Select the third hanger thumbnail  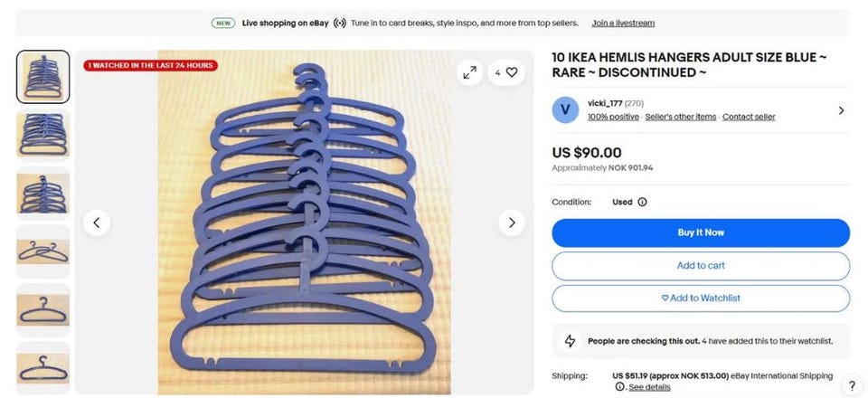(x=43, y=194)
